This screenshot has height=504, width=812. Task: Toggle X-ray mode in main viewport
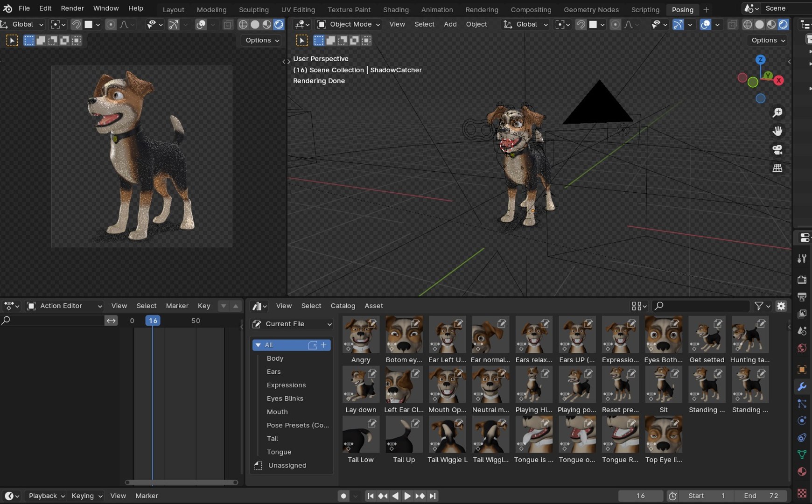click(x=733, y=24)
